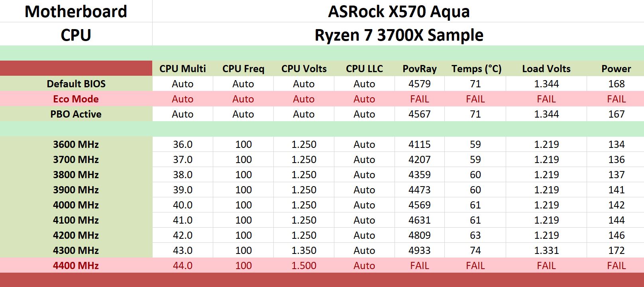This screenshot has width=644, height=287.
Task: Click the 4400 MHz row label
Action: click(x=76, y=265)
